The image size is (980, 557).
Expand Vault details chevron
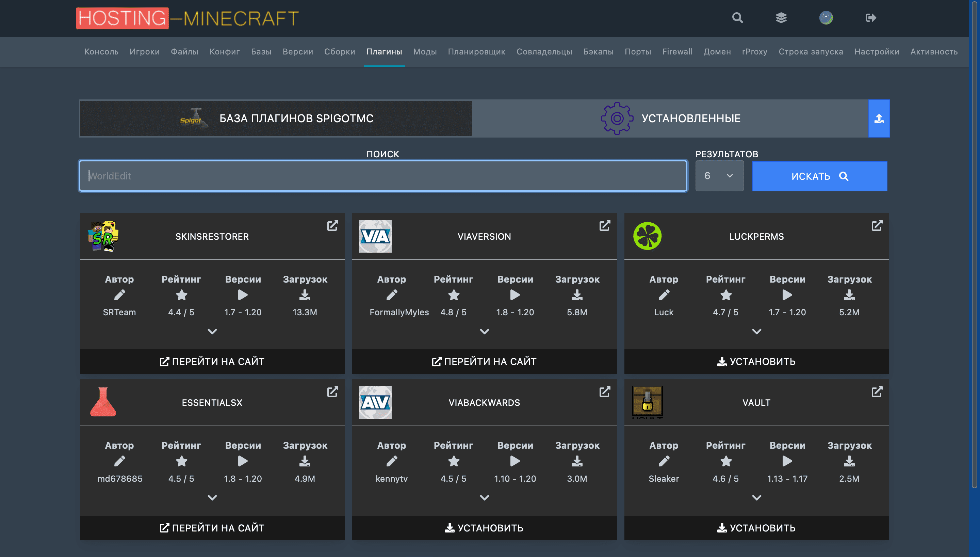pos(756,498)
